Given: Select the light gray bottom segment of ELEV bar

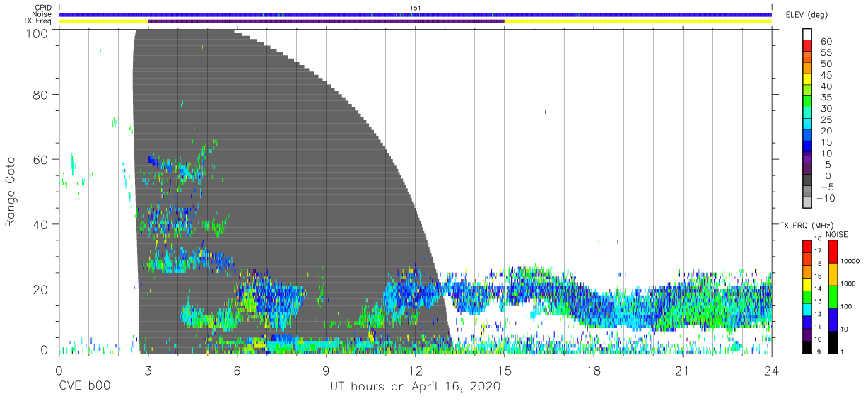Looking at the screenshot, I should coord(807,203).
